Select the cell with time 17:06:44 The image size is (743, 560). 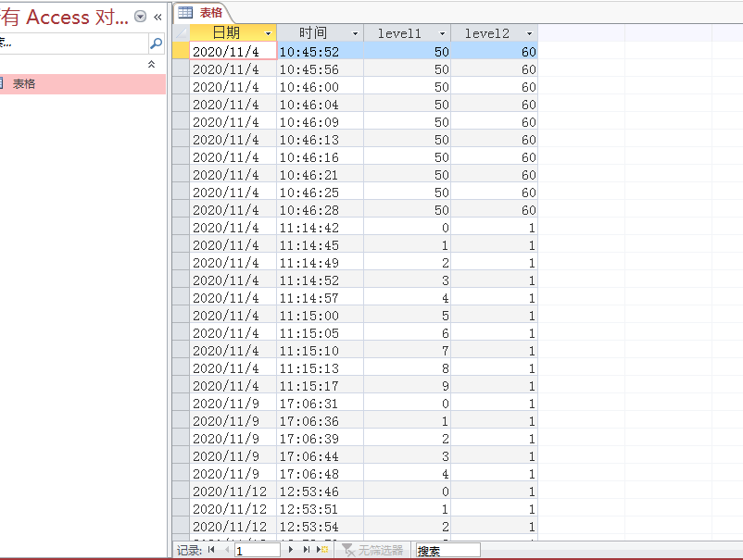coord(321,455)
